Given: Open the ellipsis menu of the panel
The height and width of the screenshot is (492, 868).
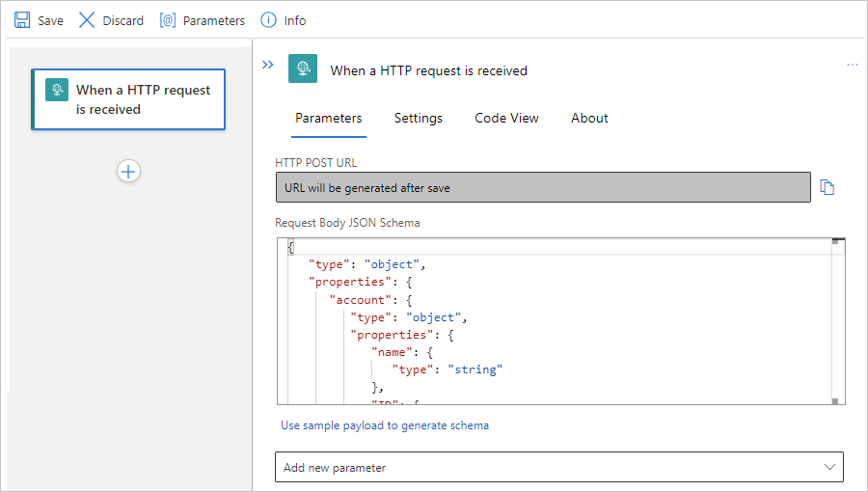Looking at the screenshot, I should (x=852, y=65).
